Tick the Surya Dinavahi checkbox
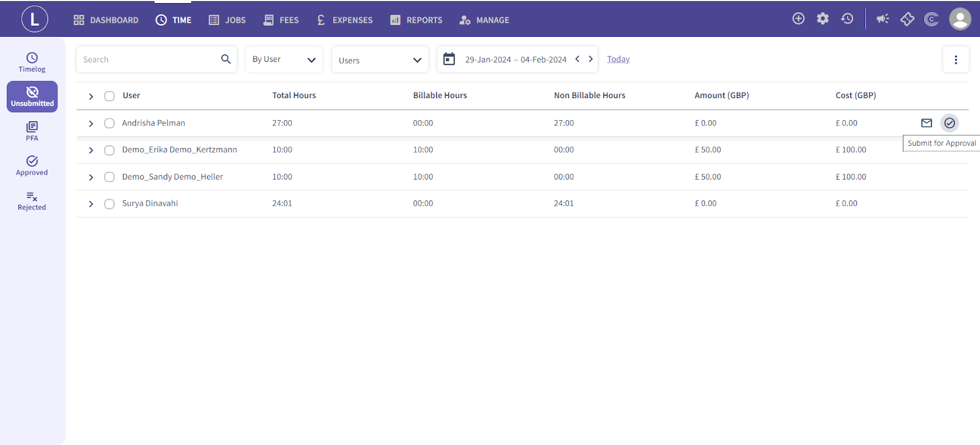Image resolution: width=980 pixels, height=445 pixels. coord(109,204)
